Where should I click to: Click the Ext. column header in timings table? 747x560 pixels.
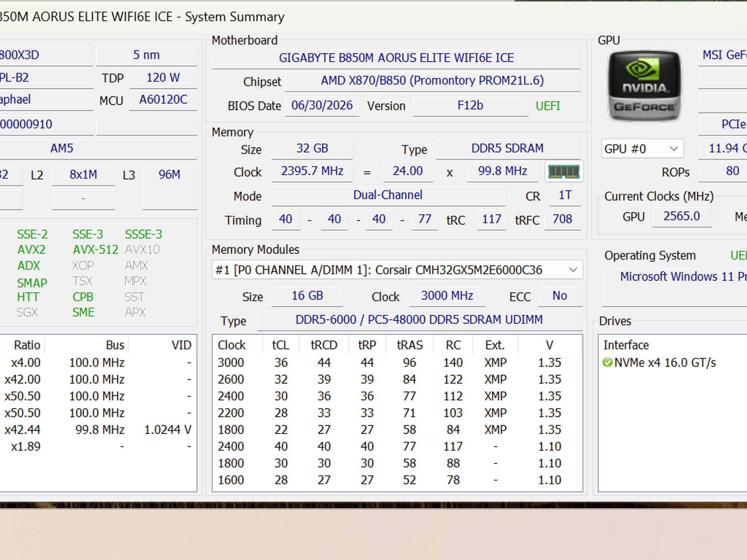tap(495, 345)
